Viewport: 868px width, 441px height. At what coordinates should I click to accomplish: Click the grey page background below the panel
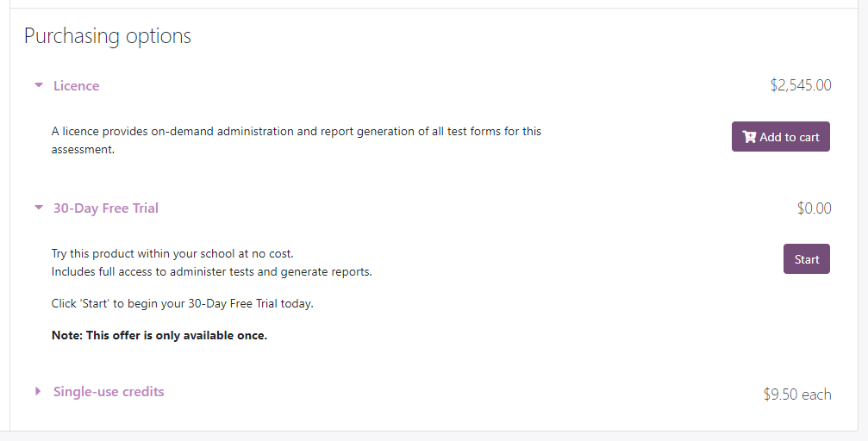(x=434, y=437)
